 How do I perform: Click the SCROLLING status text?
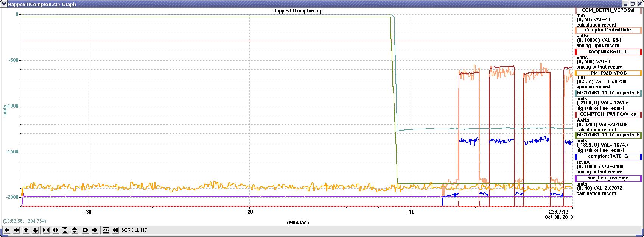point(134,230)
